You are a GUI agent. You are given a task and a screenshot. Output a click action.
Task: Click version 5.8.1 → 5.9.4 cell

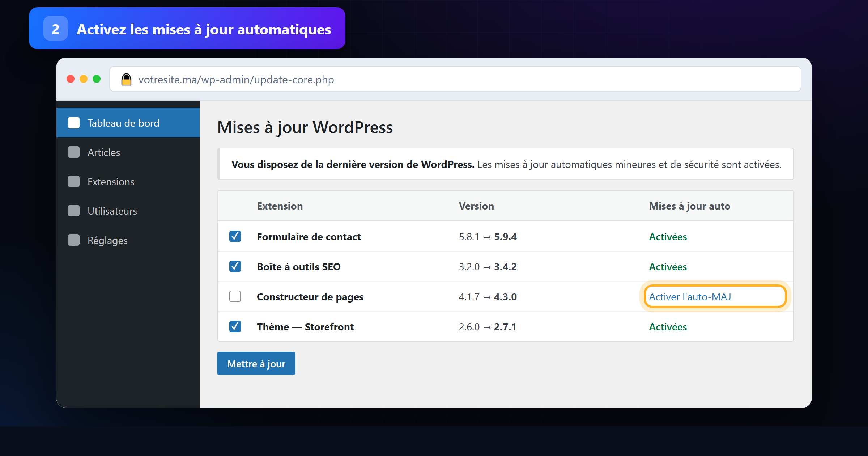488,237
